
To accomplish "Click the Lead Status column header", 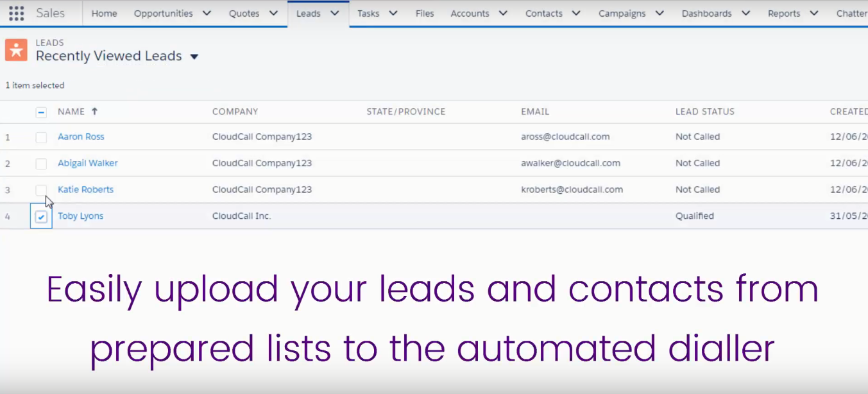I will point(705,112).
